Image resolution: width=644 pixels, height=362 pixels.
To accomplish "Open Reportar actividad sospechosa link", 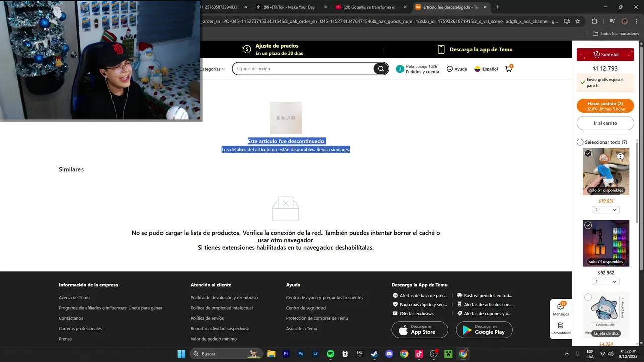I will (220, 329).
